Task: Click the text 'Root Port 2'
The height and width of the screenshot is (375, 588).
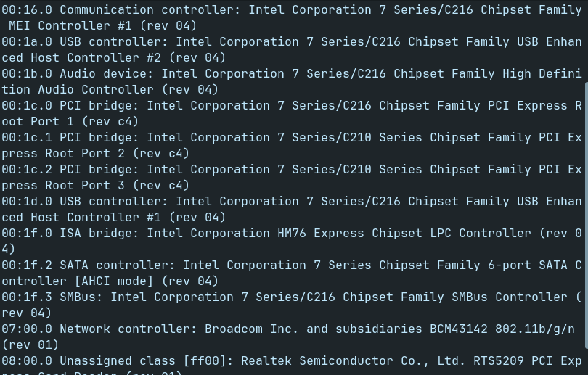Action: [x=85, y=154]
